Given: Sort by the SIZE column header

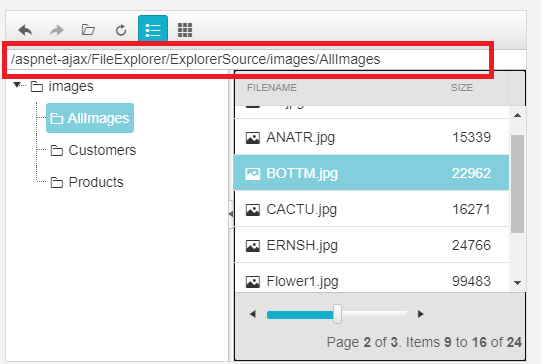Looking at the screenshot, I should pos(462,87).
